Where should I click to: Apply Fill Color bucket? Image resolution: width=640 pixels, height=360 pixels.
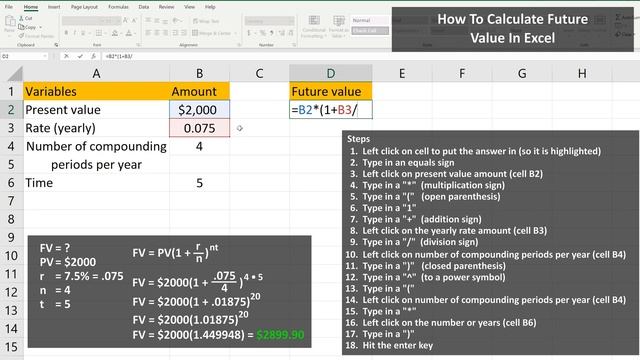pos(115,33)
